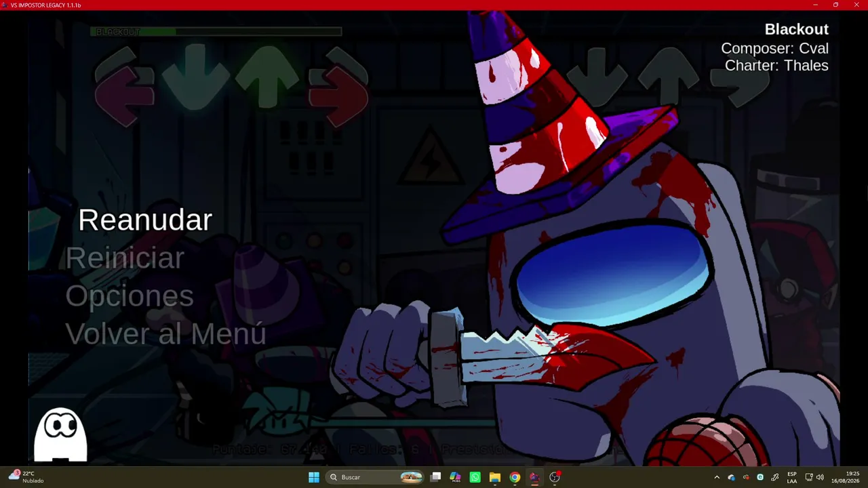Screen dimensions: 868x488
Task: Click the VS IMPOSTOR LEGACY window title
Action: point(45,5)
